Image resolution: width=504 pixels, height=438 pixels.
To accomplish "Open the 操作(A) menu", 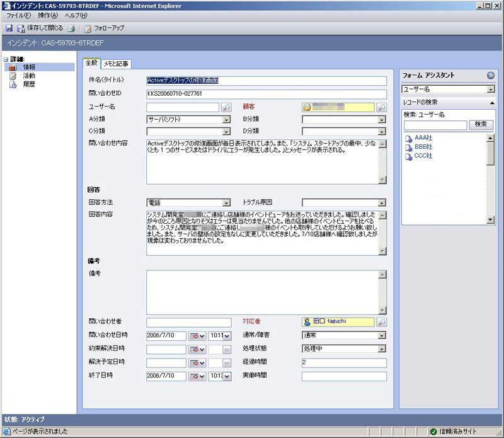I will tap(48, 15).
